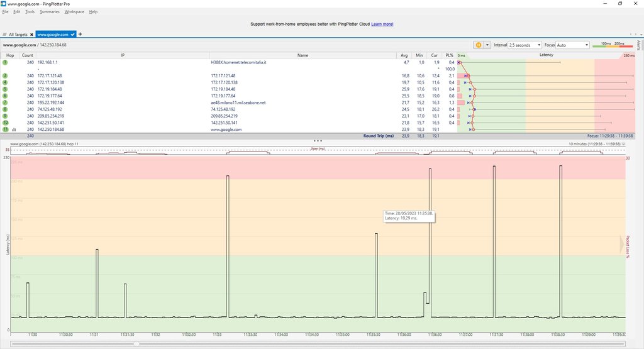Select the hop 7 green circle icon
Screen dimensions: 644x349
point(5,102)
